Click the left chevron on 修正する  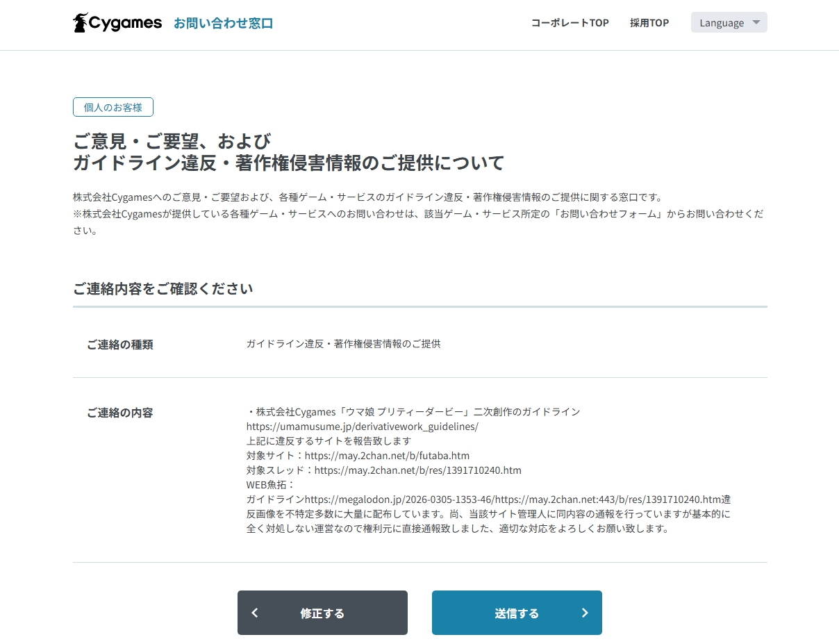coord(255,613)
